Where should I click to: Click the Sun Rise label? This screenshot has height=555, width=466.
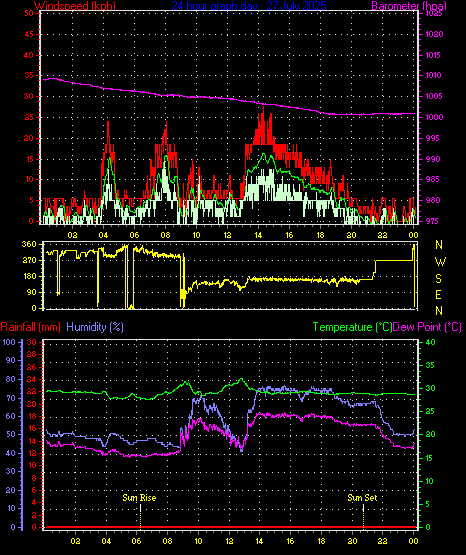(139, 498)
